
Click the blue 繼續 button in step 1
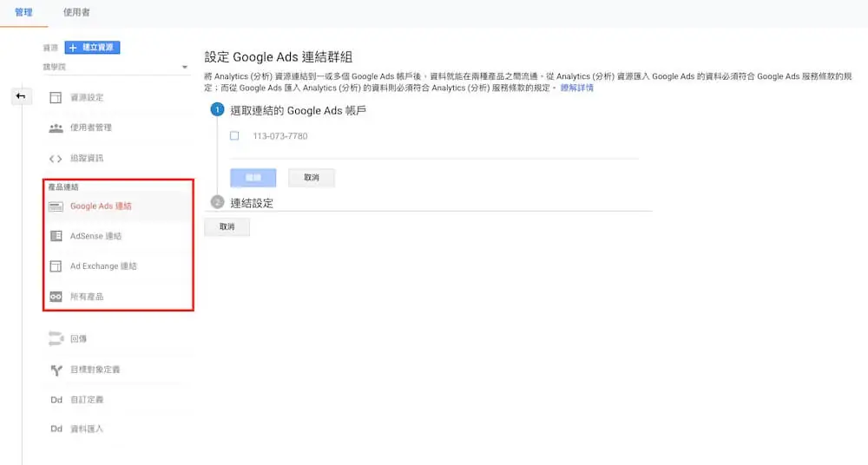tap(253, 178)
